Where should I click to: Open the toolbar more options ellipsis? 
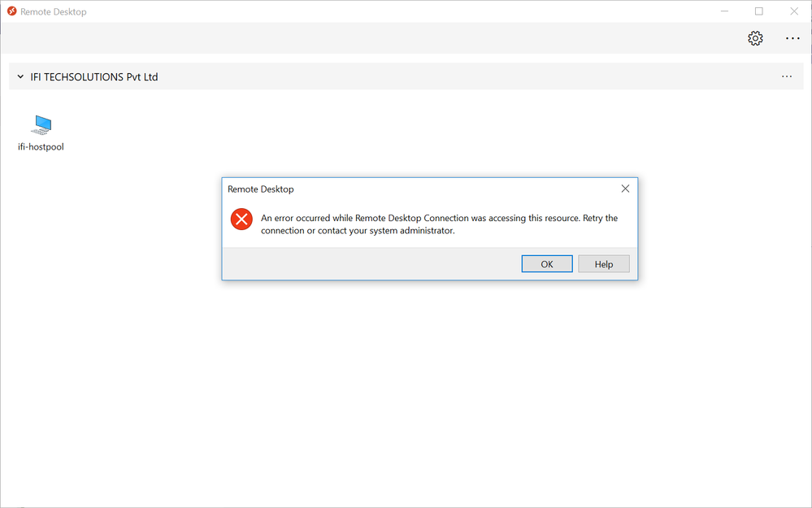pos(792,38)
